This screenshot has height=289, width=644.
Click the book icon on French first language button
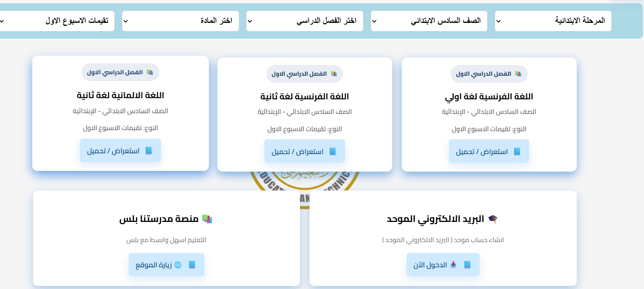(517, 151)
